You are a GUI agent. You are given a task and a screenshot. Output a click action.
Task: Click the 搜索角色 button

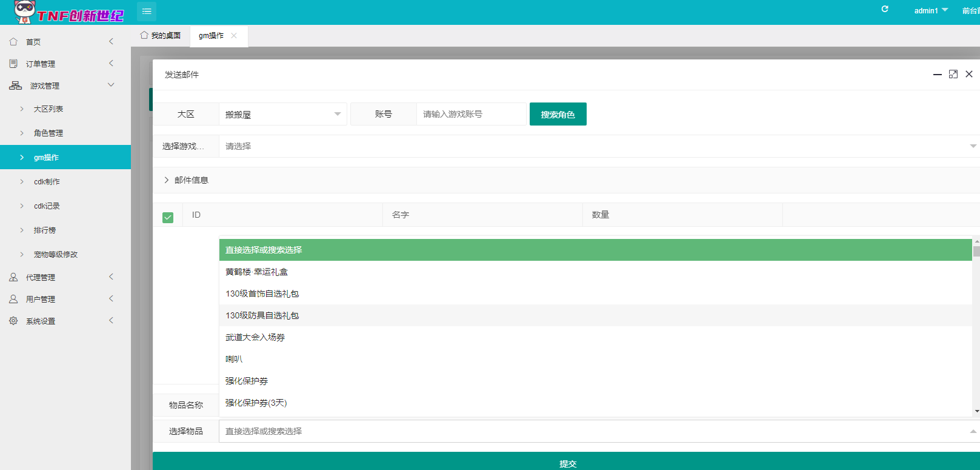(x=558, y=114)
